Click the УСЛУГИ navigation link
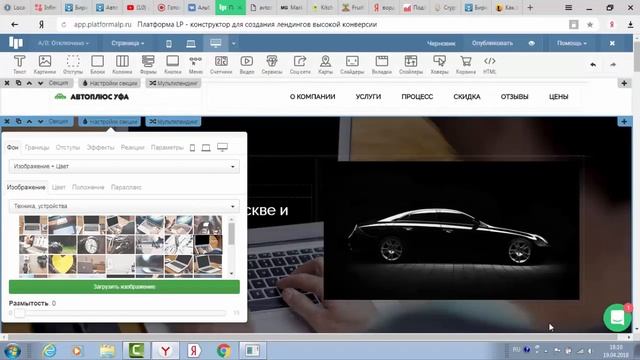 click(368, 97)
